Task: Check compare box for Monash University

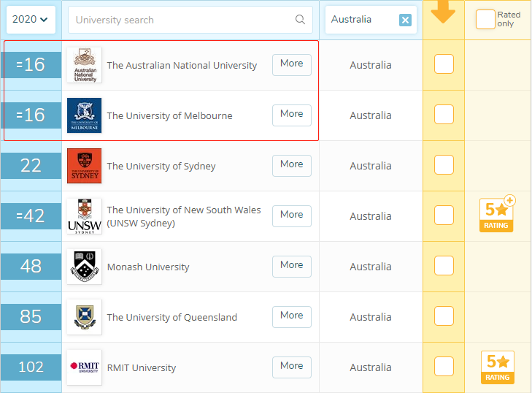Action: (x=444, y=265)
